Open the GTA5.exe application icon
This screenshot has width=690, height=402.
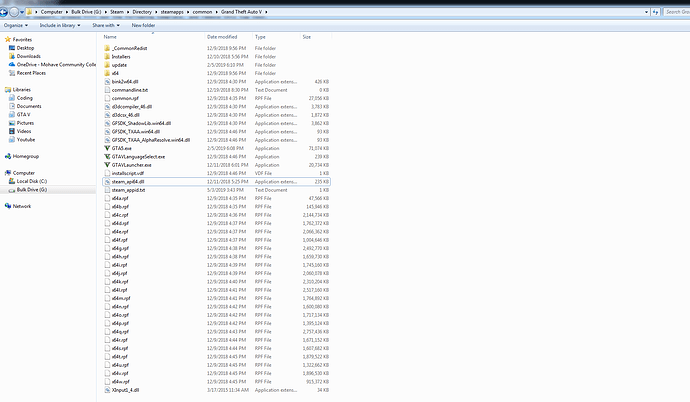[105, 146]
